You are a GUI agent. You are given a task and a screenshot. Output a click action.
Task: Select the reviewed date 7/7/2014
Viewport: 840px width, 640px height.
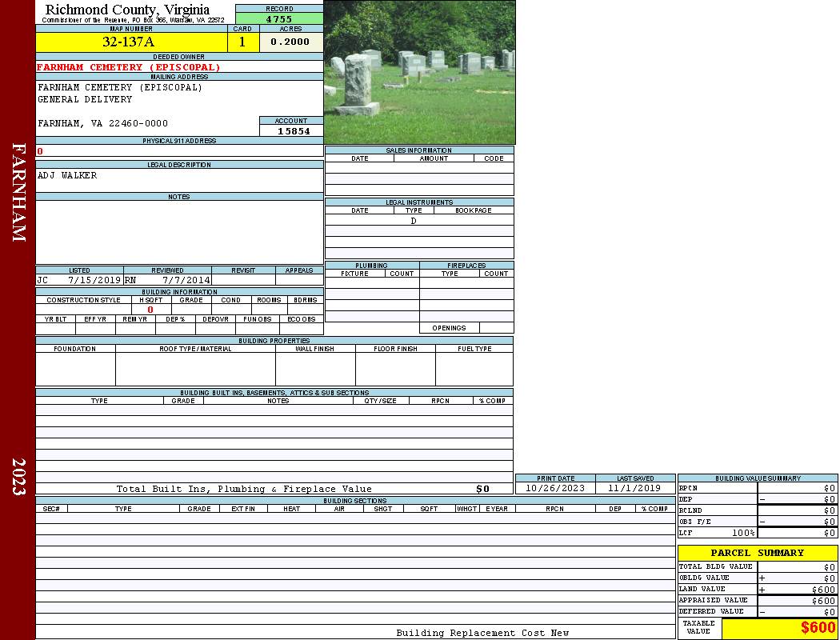point(186,281)
